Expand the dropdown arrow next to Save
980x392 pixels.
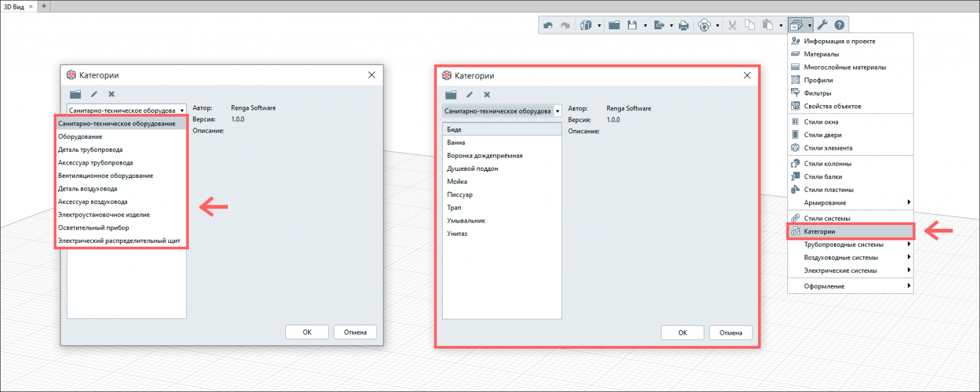tap(645, 26)
